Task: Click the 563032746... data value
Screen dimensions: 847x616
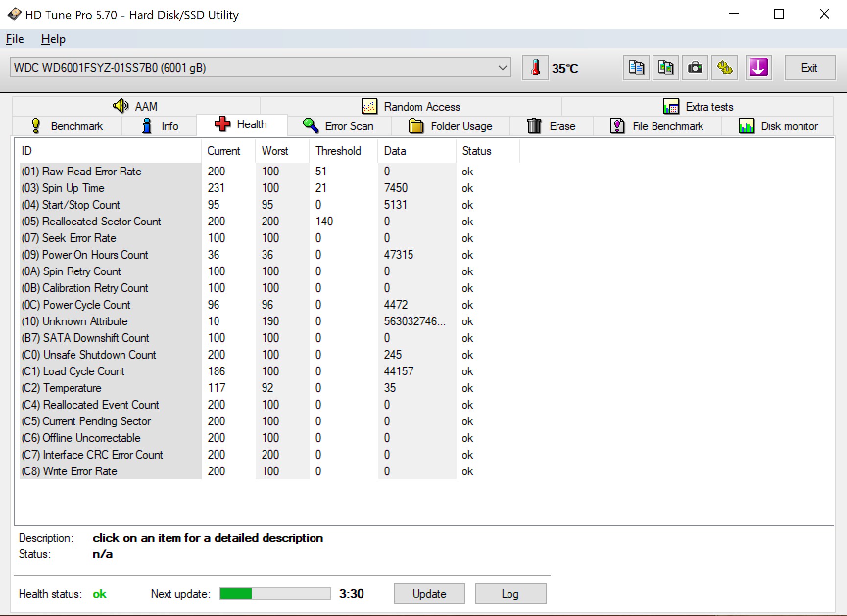Action: coord(415,321)
